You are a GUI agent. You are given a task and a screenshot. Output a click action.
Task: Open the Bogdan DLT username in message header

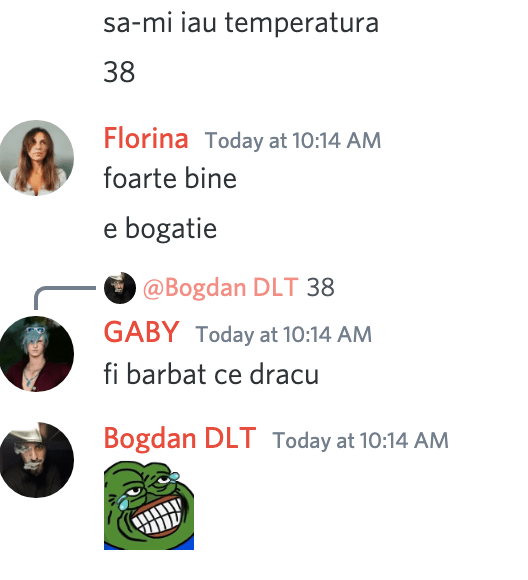(180, 439)
